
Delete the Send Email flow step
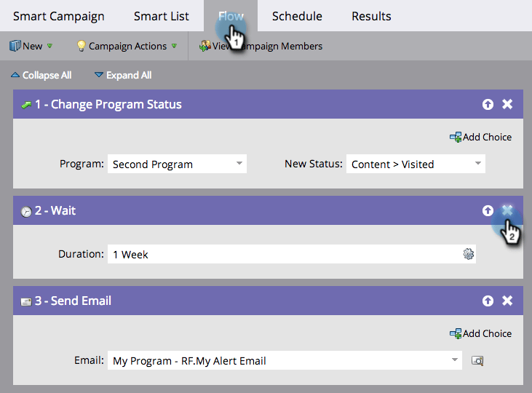pos(507,301)
